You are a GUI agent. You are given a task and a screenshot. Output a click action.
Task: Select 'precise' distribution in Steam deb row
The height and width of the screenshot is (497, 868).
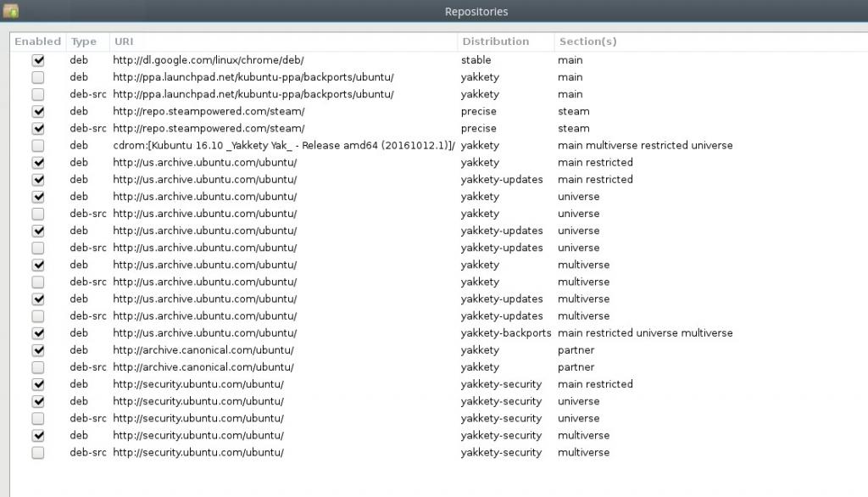(x=478, y=111)
